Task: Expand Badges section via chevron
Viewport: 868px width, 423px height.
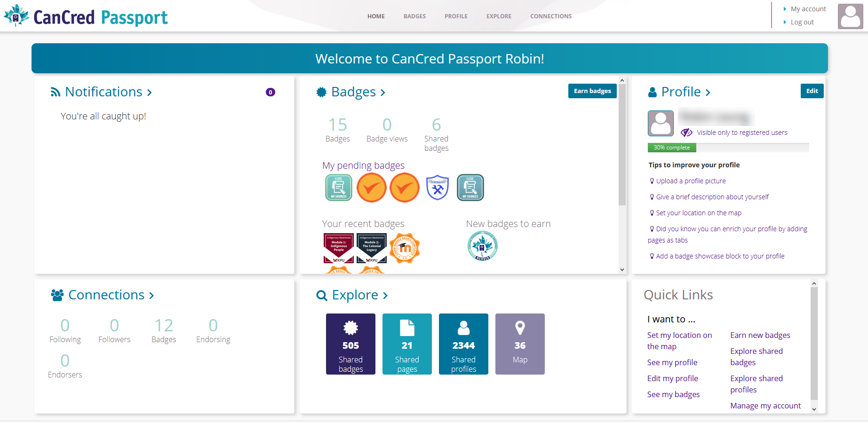Action: click(383, 93)
